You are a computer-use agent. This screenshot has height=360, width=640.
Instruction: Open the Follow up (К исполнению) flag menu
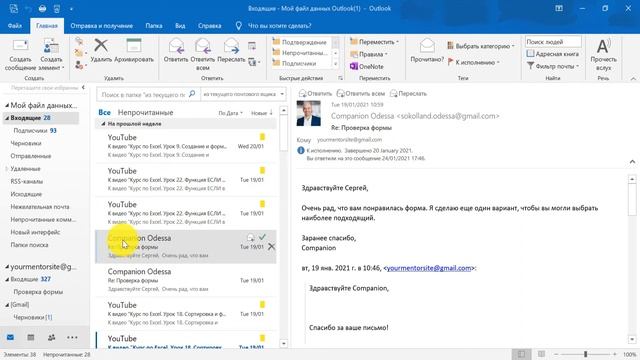473,62
